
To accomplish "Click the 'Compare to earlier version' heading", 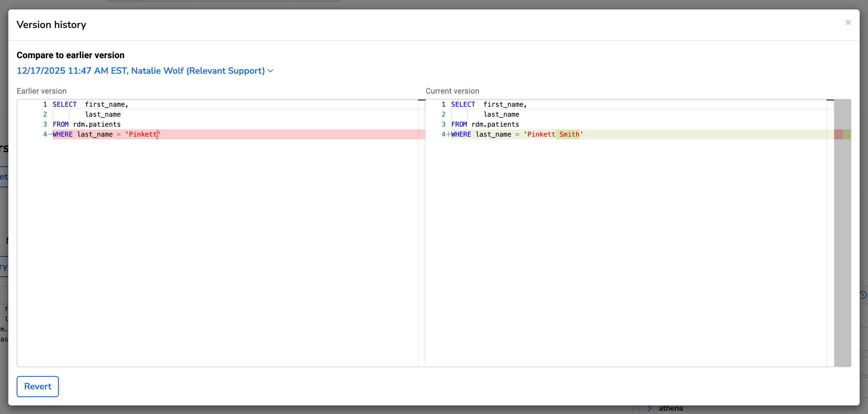I will coord(70,55).
